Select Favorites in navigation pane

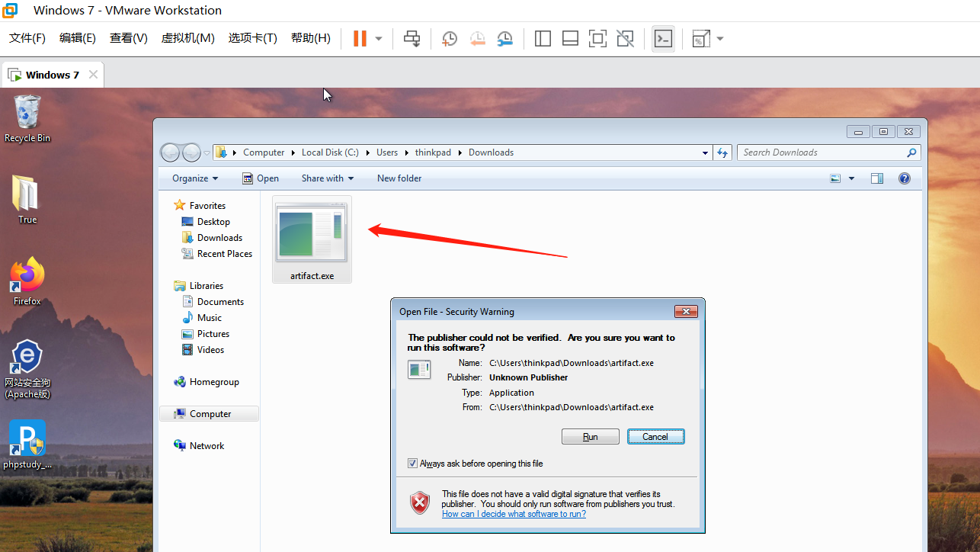[x=200, y=206]
